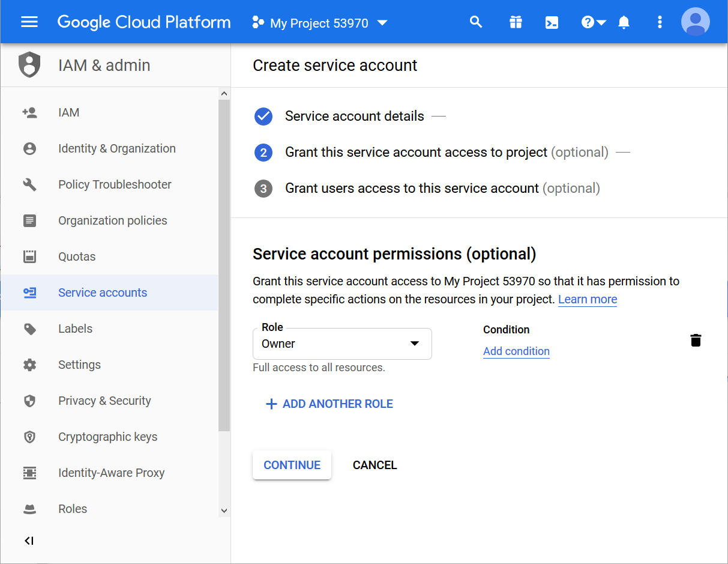The image size is (728, 564).
Task: Click the Cryptographic keys shield icon
Action: [x=29, y=437]
